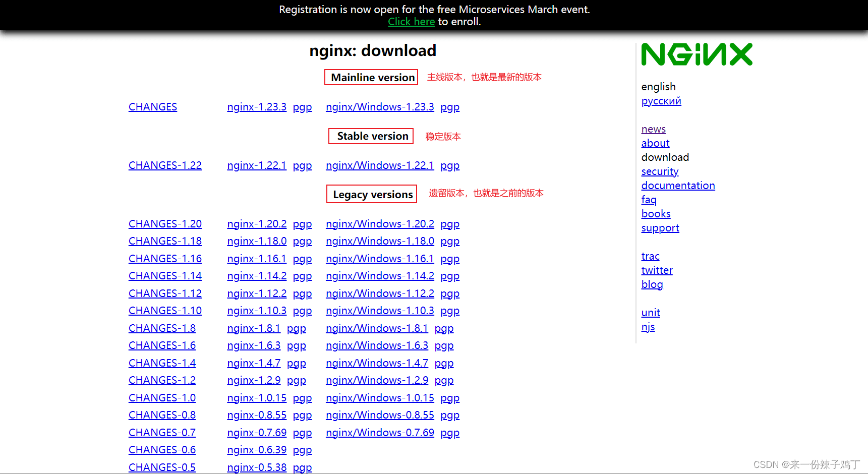
Task: Download nginx/Windows-1.16.1
Action: pyautogui.click(x=380, y=259)
